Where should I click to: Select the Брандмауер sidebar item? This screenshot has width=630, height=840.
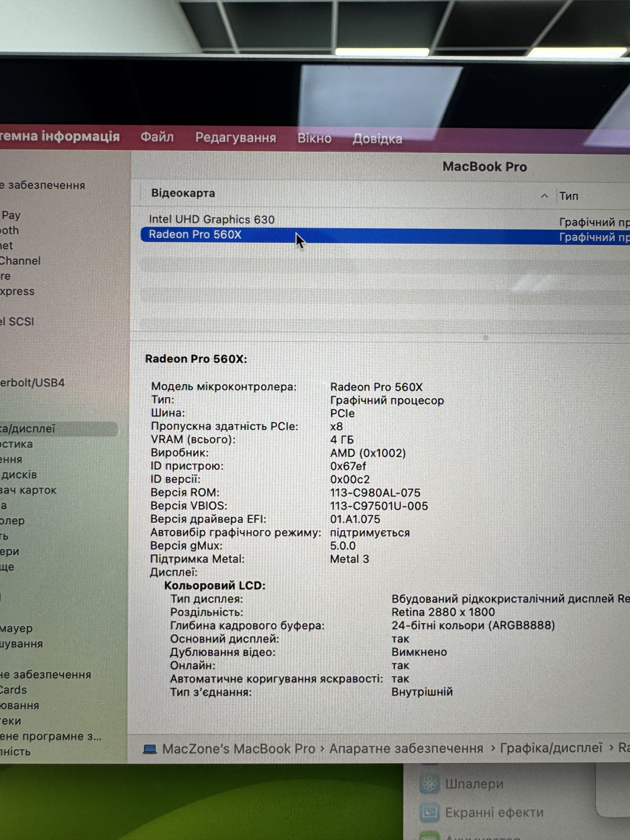pyautogui.click(x=16, y=628)
